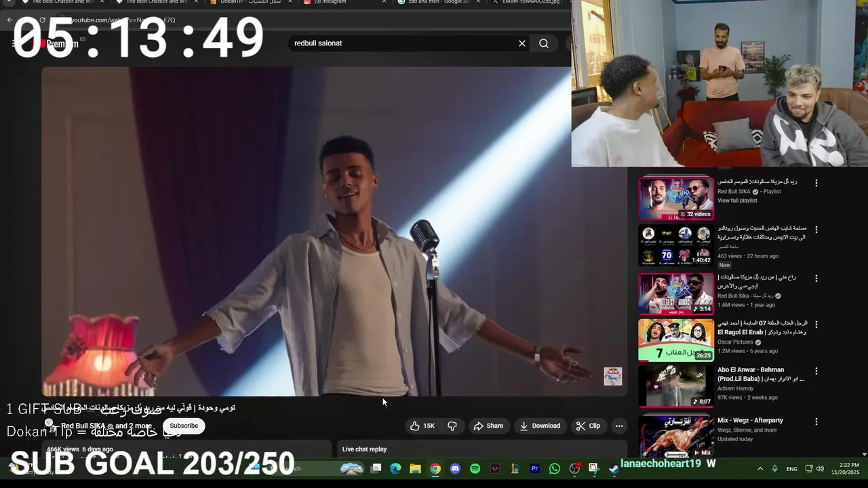Download the video via Download button

coord(540,426)
